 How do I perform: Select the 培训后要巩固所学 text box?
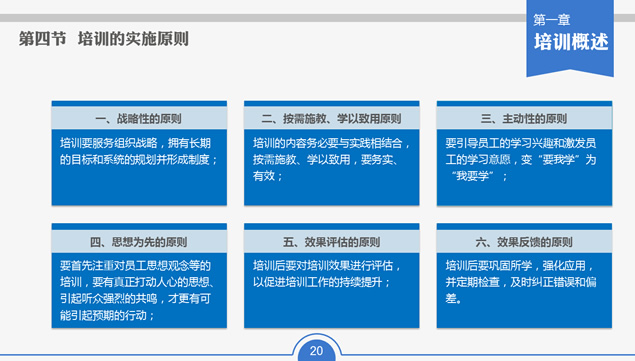point(524,291)
